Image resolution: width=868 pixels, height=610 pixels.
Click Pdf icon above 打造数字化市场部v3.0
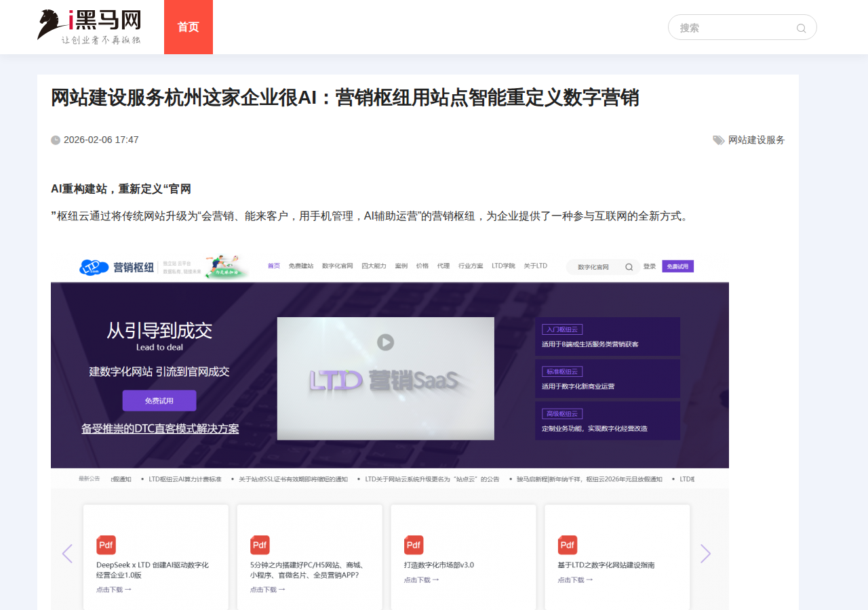[x=414, y=545]
